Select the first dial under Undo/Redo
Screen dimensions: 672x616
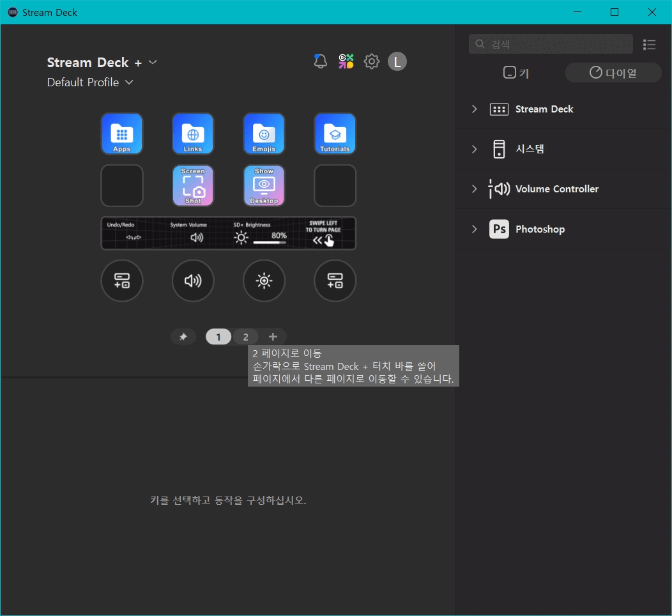tap(122, 281)
